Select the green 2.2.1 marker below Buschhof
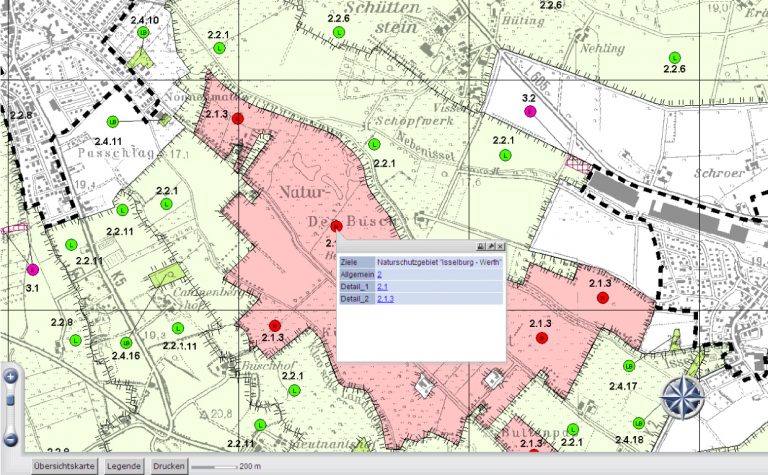The width and height of the screenshot is (768, 475). tap(294, 390)
